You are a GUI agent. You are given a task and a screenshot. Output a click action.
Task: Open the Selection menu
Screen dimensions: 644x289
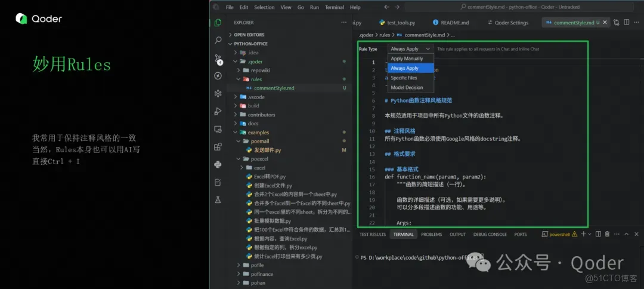click(x=264, y=7)
